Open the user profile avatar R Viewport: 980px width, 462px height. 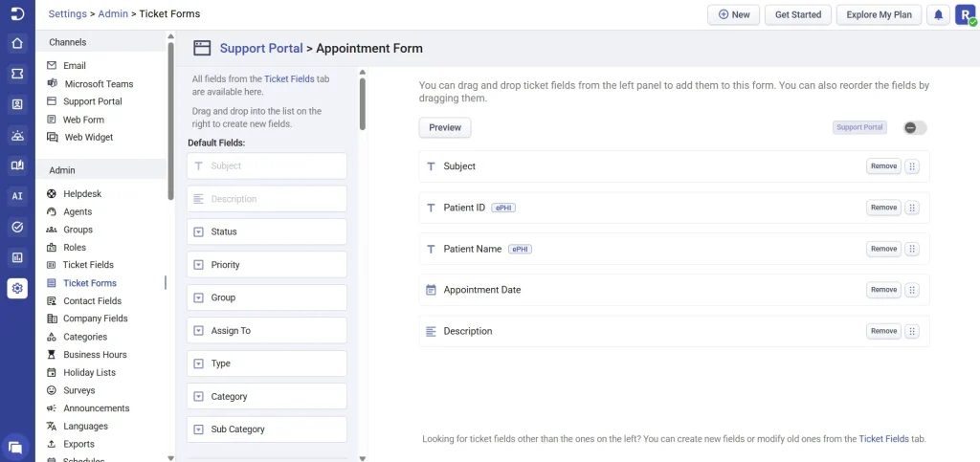965,15
